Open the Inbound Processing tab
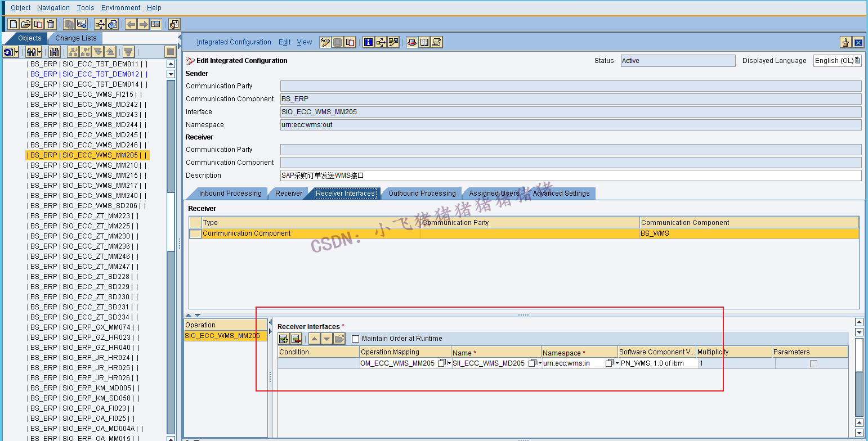 [230, 193]
